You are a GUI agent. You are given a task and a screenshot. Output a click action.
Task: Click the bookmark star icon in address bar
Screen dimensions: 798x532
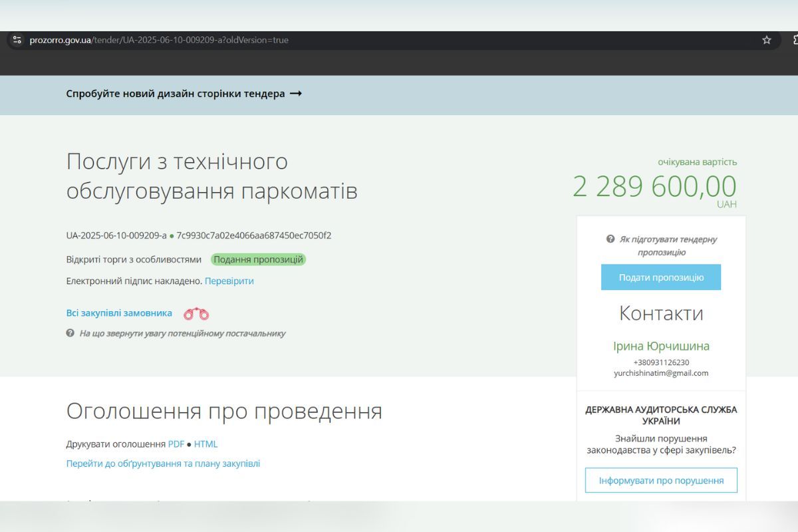tap(765, 39)
